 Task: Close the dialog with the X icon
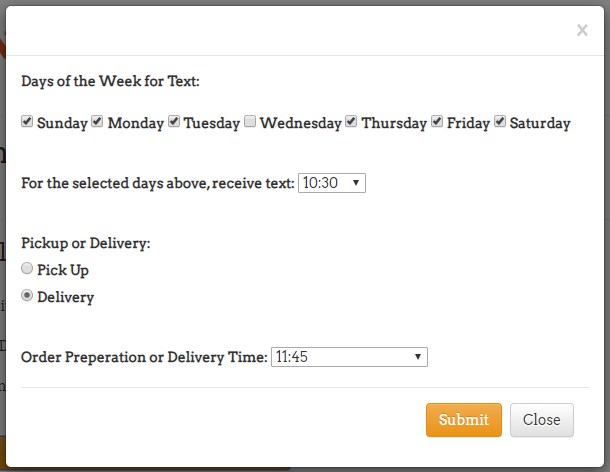[582, 30]
